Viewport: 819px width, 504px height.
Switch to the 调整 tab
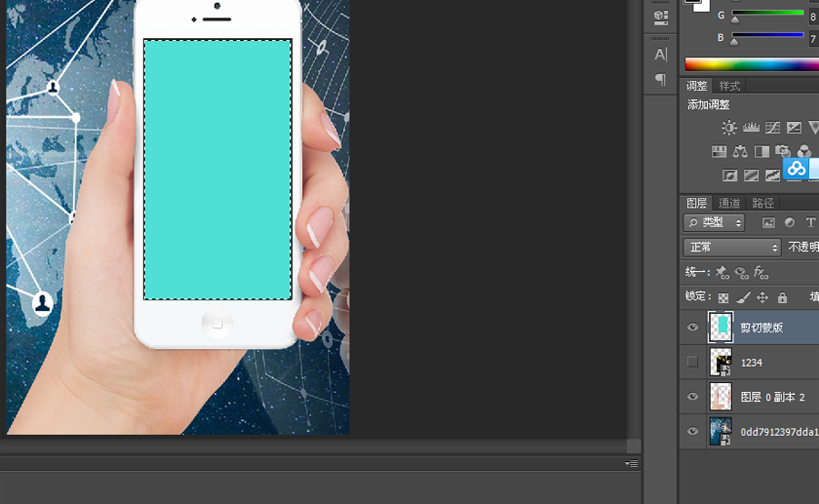click(x=696, y=86)
